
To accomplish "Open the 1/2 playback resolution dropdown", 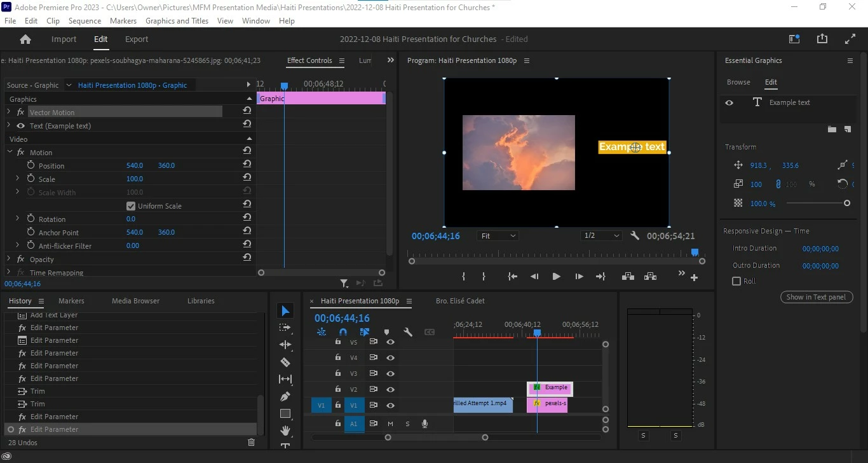I will click(x=600, y=236).
